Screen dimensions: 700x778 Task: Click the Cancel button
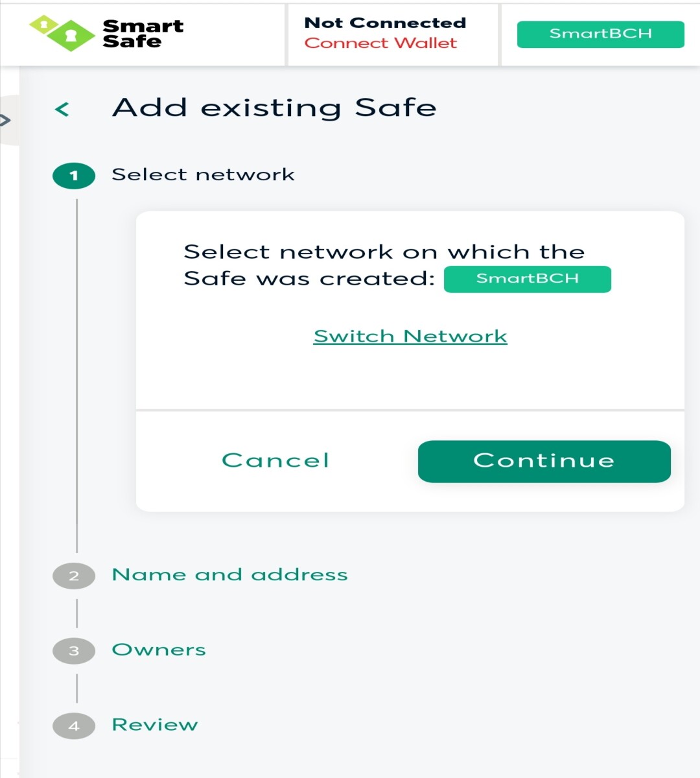(x=275, y=461)
